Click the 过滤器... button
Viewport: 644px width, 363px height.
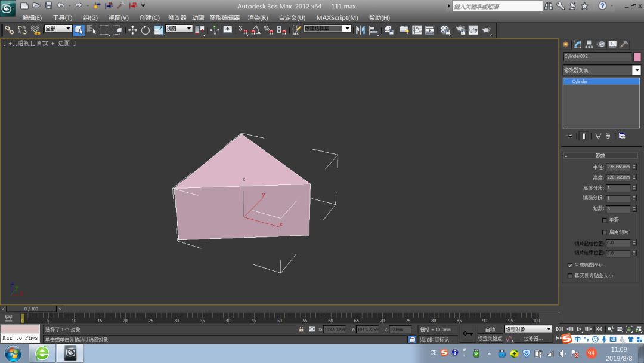[534, 339]
